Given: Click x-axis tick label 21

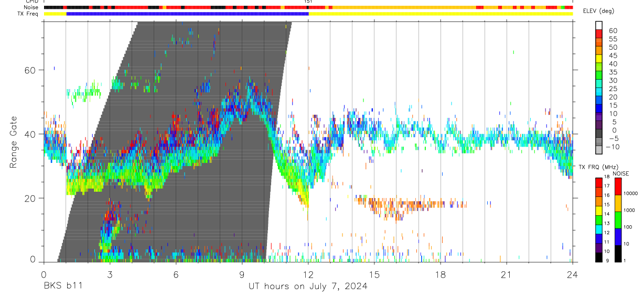Looking at the screenshot, I should [x=507, y=275].
